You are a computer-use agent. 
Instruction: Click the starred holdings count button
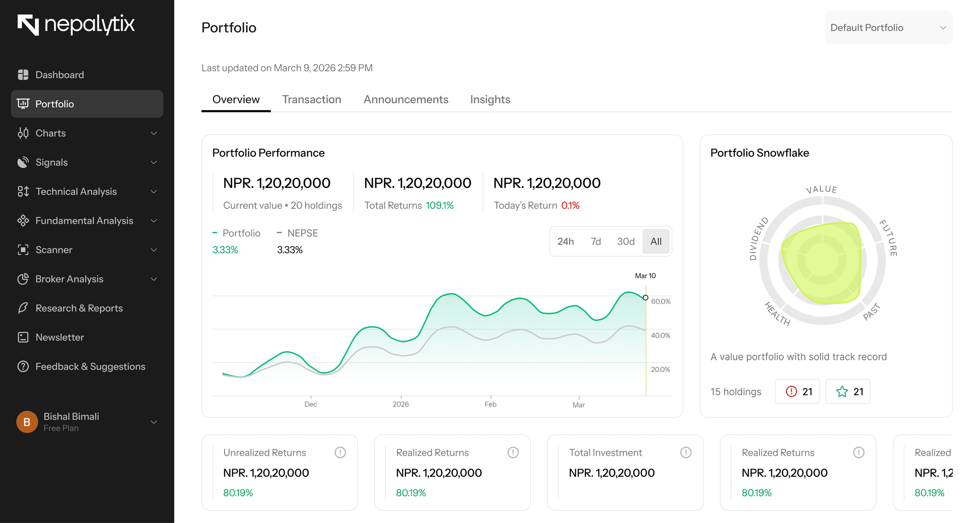pyautogui.click(x=848, y=391)
